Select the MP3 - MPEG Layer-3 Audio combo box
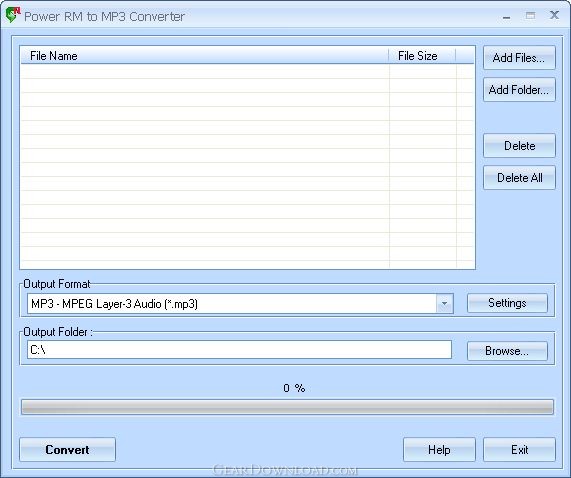The width and height of the screenshot is (571, 478). [x=240, y=303]
